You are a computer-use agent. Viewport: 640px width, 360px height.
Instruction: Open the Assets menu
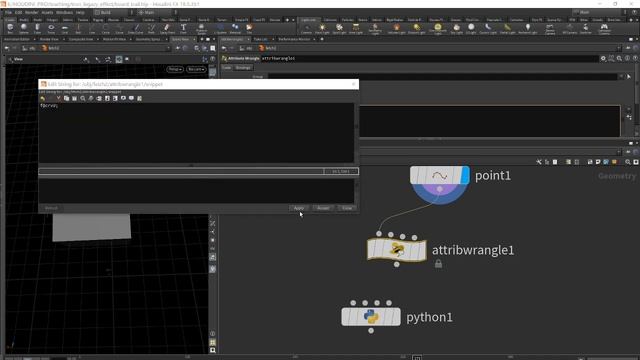[47, 13]
